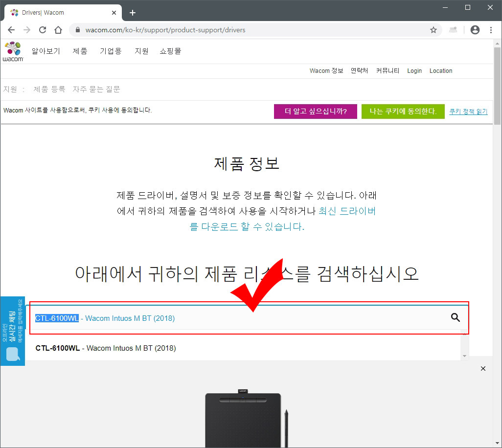Click 더 알고 싶으십니까? button
Screen dimensions: 502x448
316,112
